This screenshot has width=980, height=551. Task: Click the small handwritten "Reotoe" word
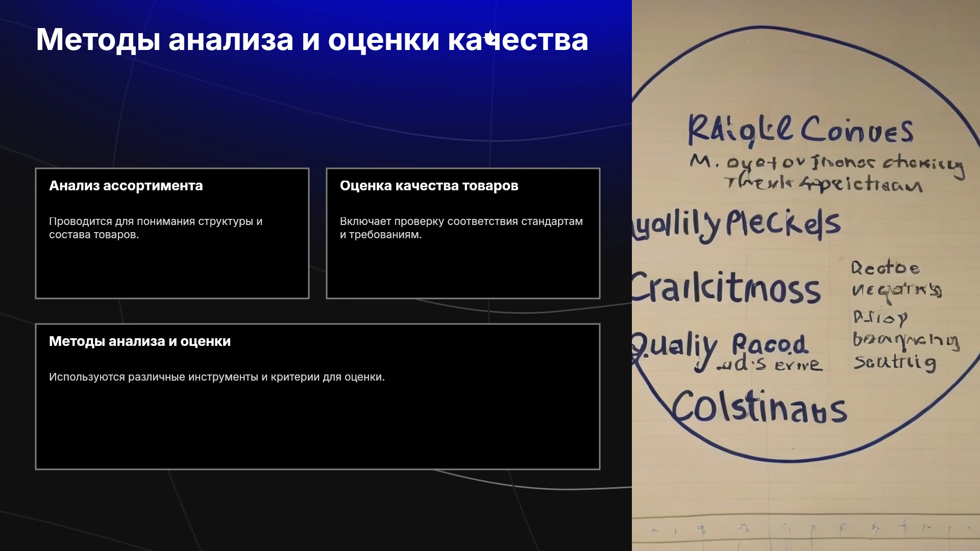pos(885,268)
